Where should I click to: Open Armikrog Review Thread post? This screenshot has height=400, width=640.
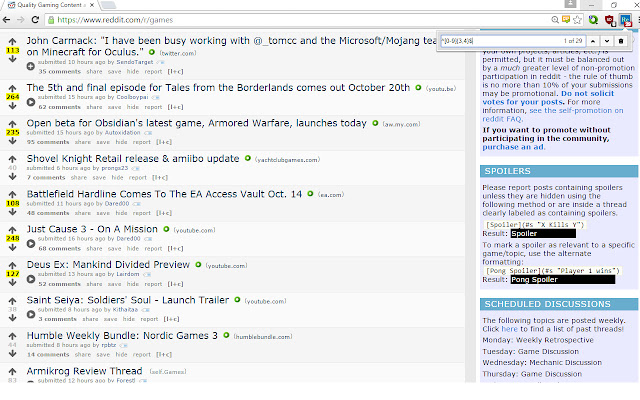tap(84, 371)
